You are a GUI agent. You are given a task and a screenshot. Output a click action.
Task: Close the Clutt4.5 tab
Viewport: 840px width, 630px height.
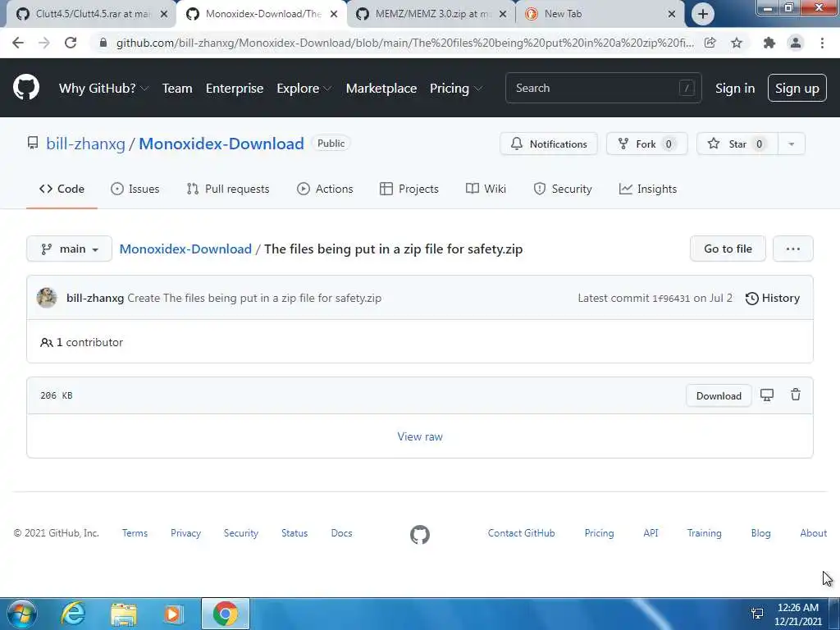coord(164,14)
